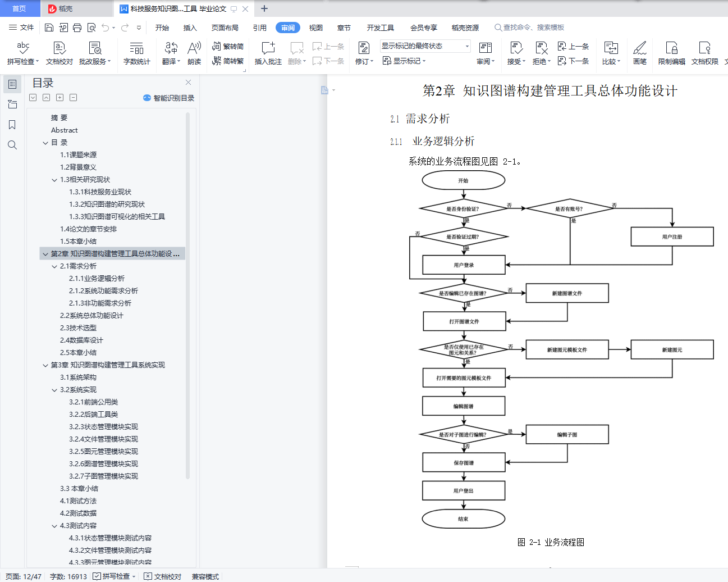
Task: Convert text with 繁转简
Action: [x=228, y=46]
